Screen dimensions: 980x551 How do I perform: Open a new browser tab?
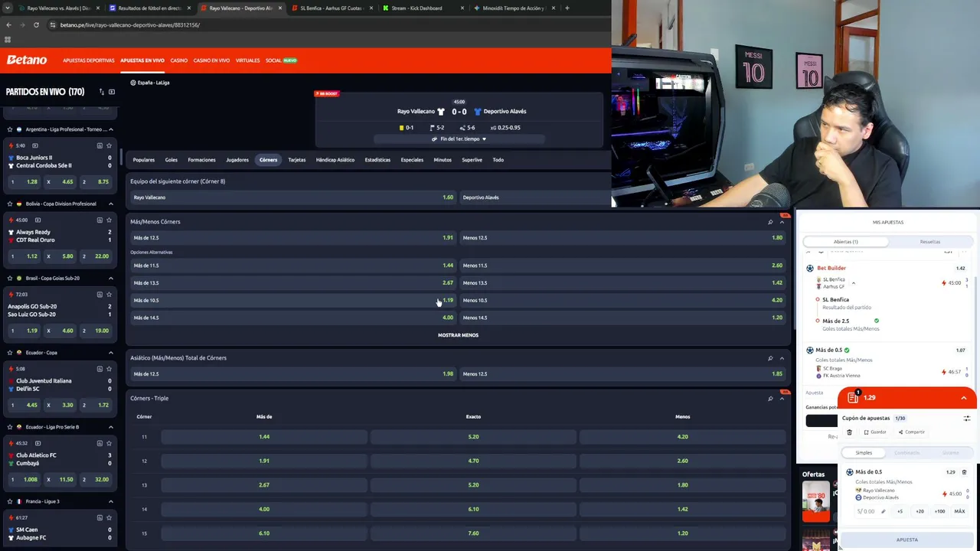coord(567,8)
